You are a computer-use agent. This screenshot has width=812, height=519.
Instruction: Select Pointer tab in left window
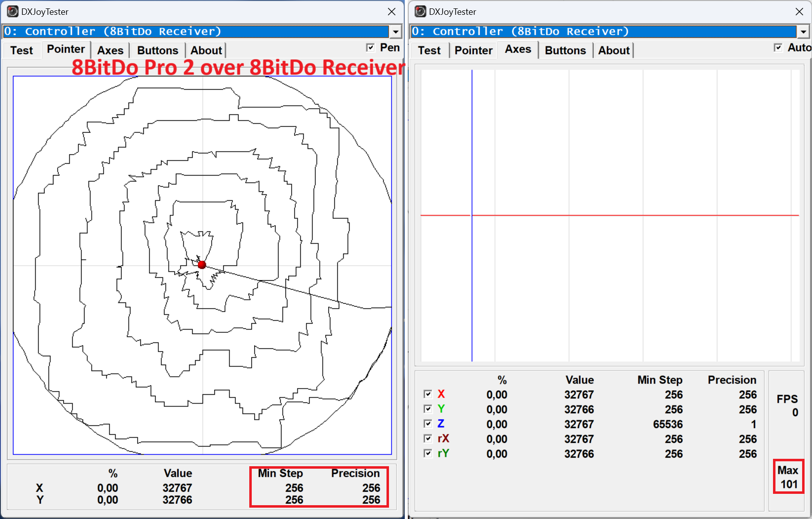(x=66, y=49)
